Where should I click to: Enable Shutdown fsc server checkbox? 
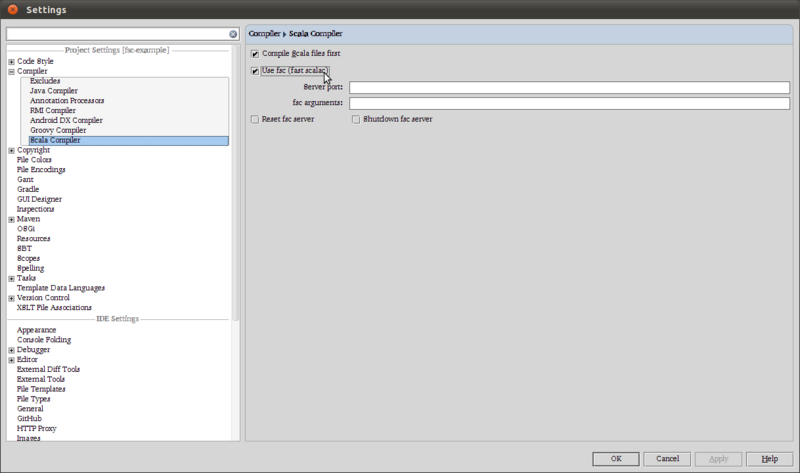coord(356,119)
